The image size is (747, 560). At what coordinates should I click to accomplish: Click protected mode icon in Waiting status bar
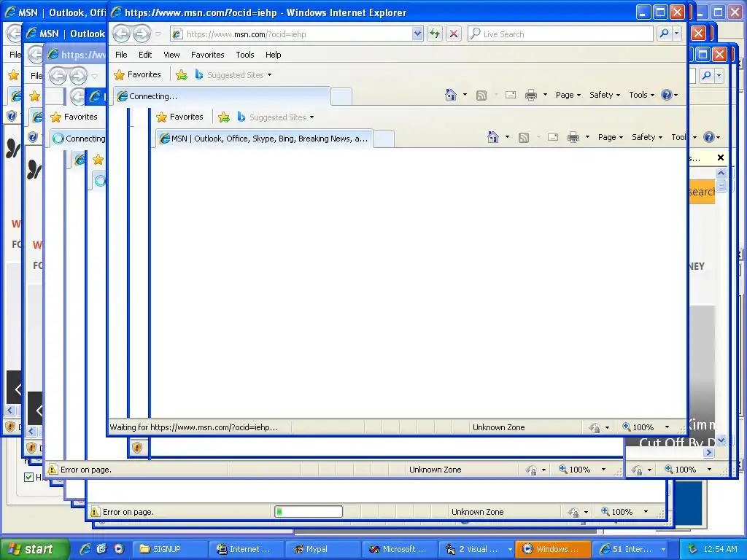(x=595, y=427)
